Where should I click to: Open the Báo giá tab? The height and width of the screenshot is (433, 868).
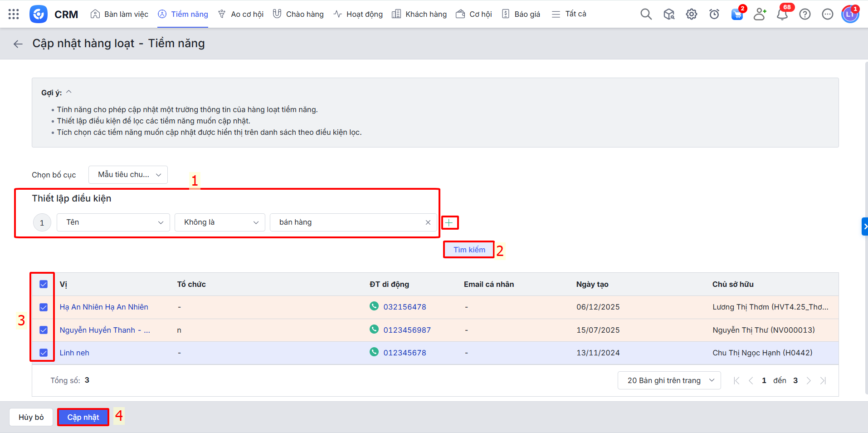click(x=522, y=14)
